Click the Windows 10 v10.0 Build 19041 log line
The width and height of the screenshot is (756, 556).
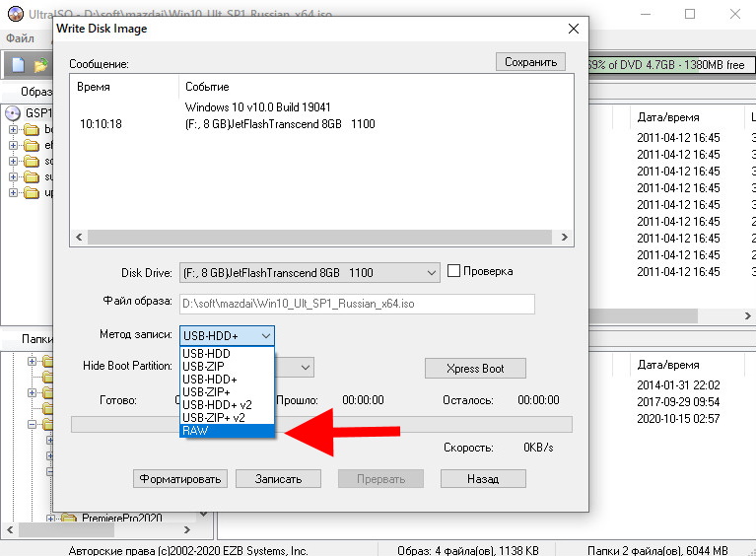[x=258, y=107]
